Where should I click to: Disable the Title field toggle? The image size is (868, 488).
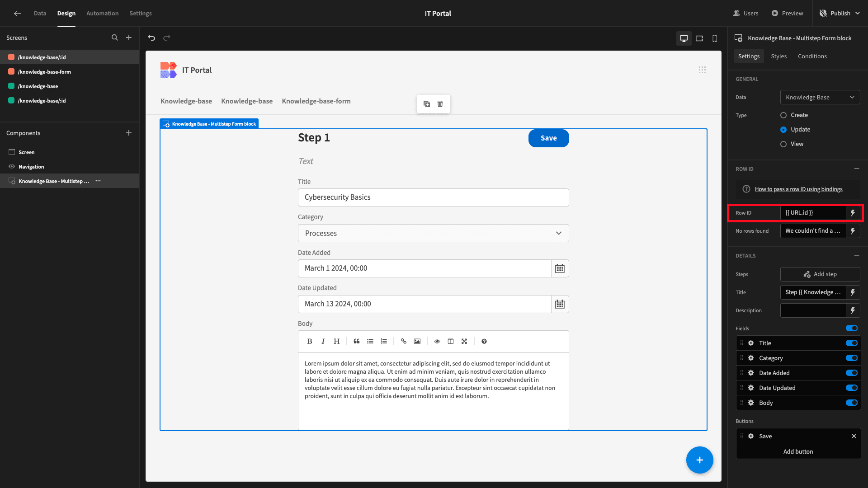pos(852,343)
